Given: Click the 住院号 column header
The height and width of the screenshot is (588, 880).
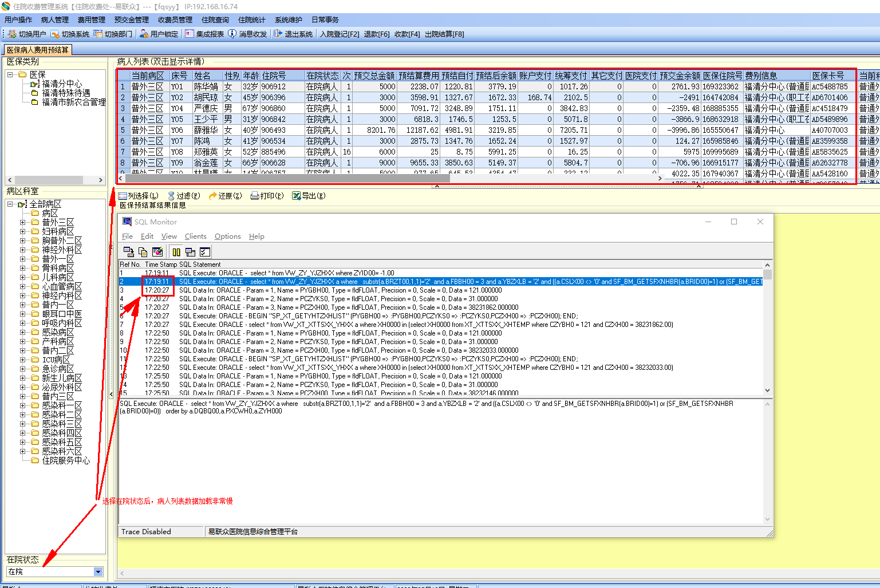Looking at the screenshot, I should pyautogui.click(x=282, y=76).
